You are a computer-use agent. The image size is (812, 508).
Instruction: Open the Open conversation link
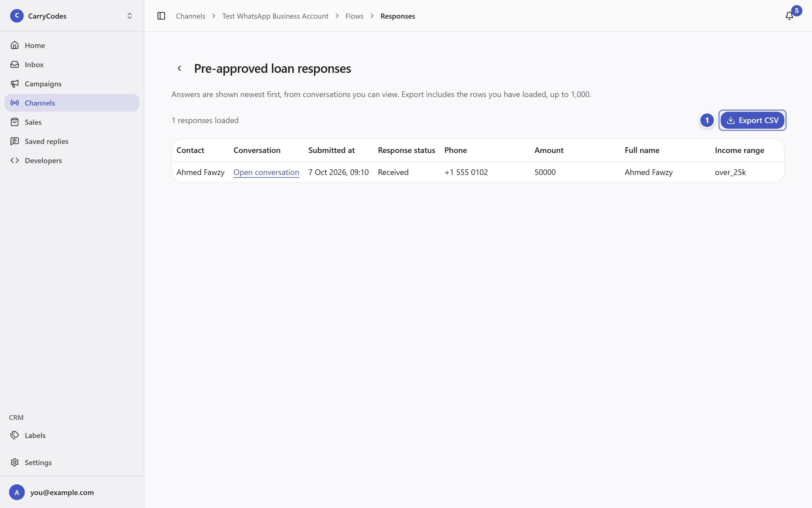coord(266,172)
